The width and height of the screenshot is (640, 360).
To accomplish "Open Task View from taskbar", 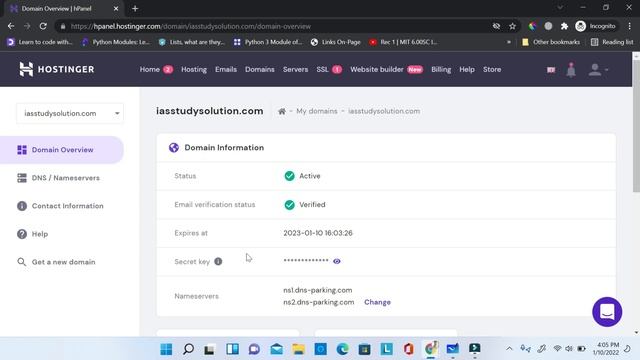I will pos(210,349).
